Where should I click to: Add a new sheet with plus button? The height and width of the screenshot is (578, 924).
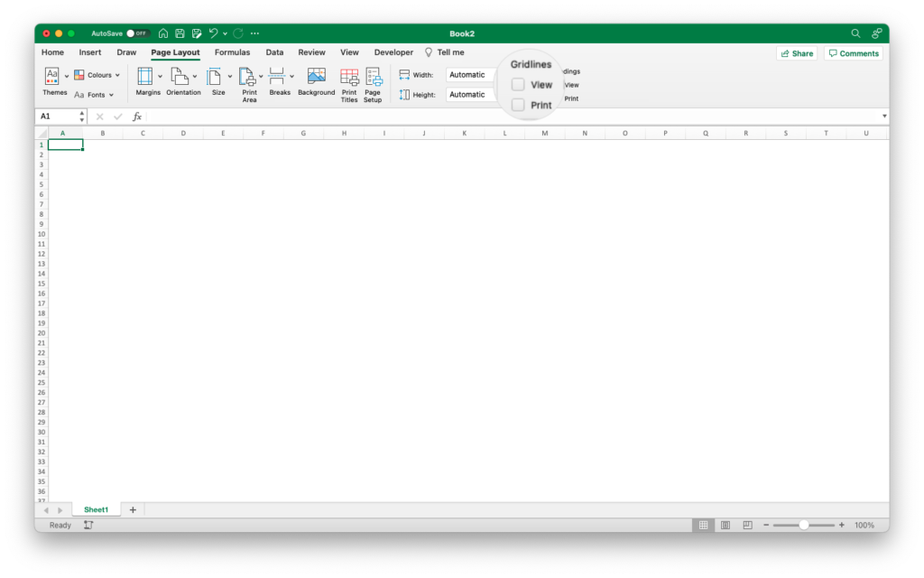pos(133,510)
